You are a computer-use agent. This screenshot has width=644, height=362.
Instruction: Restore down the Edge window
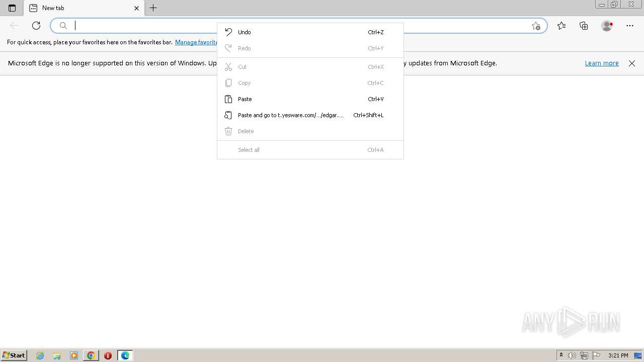click(x=614, y=5)
